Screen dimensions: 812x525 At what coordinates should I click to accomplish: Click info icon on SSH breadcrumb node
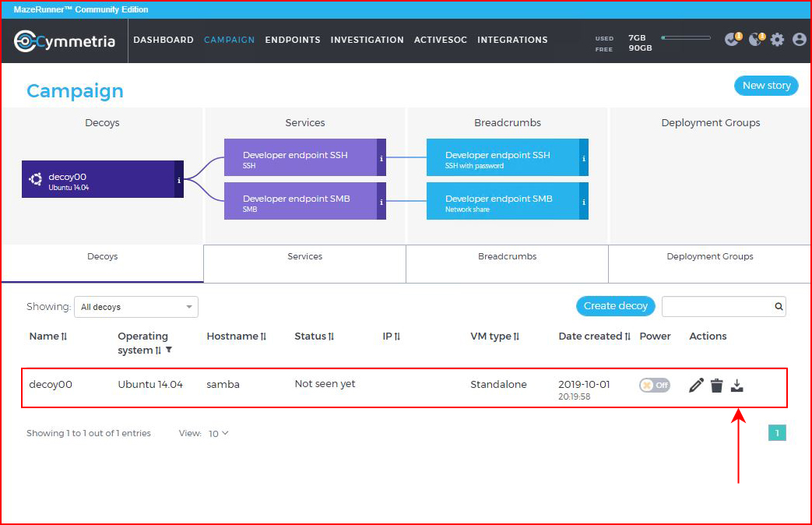(x=584, y=157)
